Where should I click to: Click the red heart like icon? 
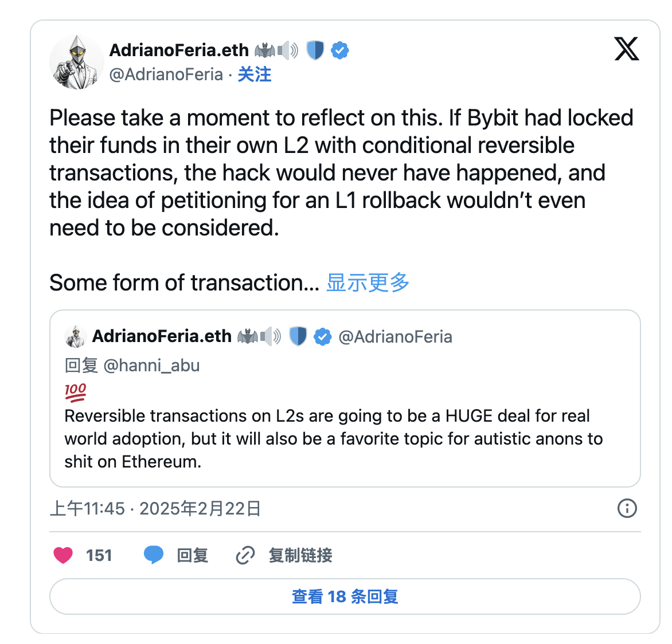[x=63, y=555]
